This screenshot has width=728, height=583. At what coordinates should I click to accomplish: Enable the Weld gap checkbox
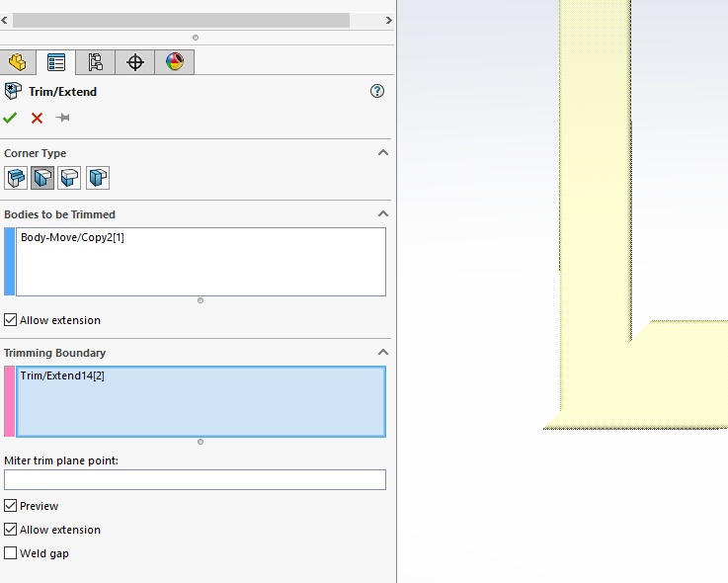click(x=10, y=552)
